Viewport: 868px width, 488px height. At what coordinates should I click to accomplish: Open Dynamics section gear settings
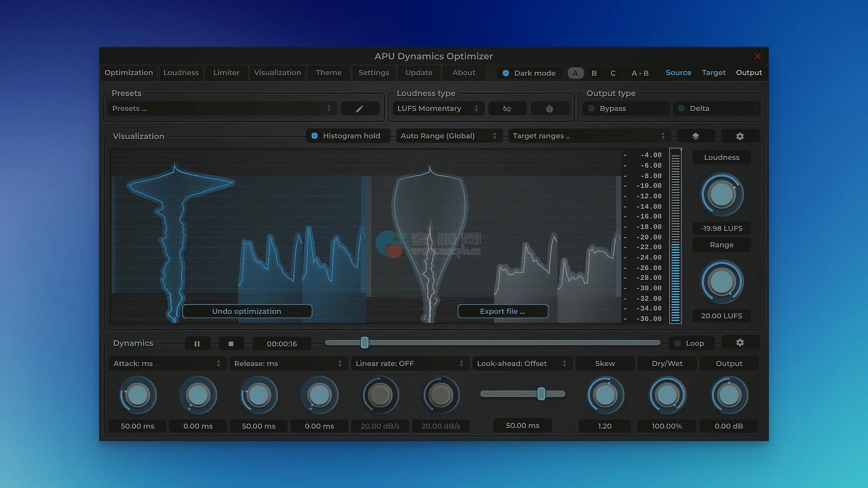(740, 343)
